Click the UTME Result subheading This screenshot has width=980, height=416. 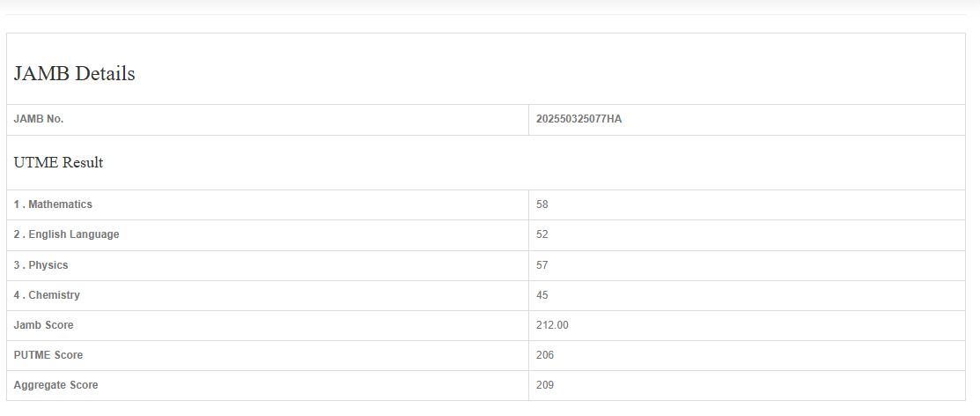59,163
